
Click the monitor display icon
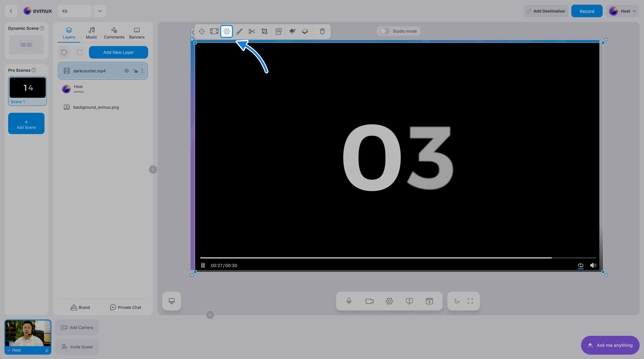171,301
